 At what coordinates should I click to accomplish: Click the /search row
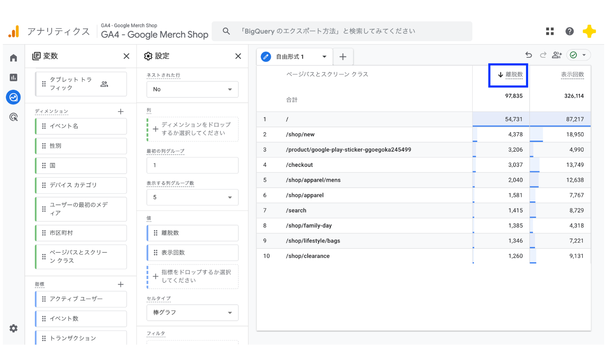click(424, 210)
